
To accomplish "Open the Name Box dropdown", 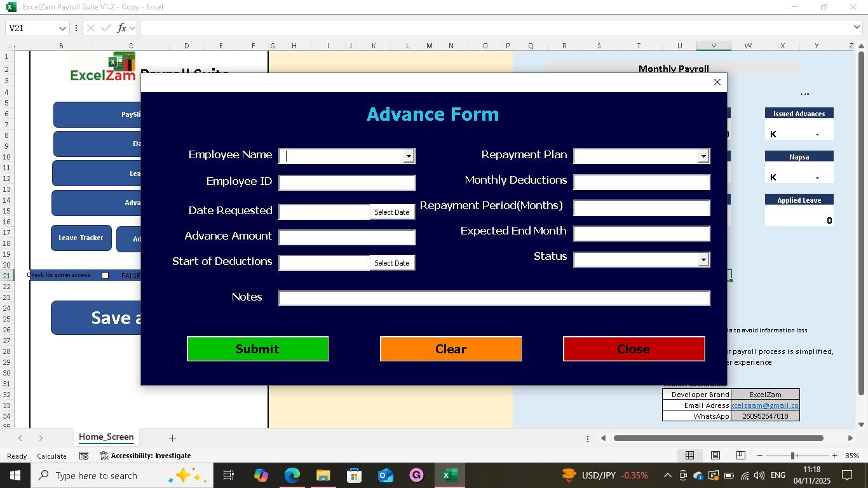I will (x=62, y=28).
